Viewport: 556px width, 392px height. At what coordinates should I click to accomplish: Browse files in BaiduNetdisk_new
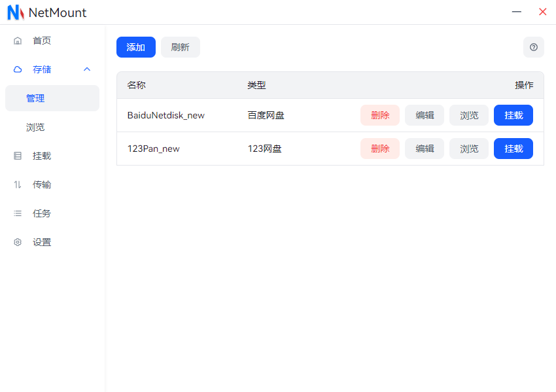point(469,115)
